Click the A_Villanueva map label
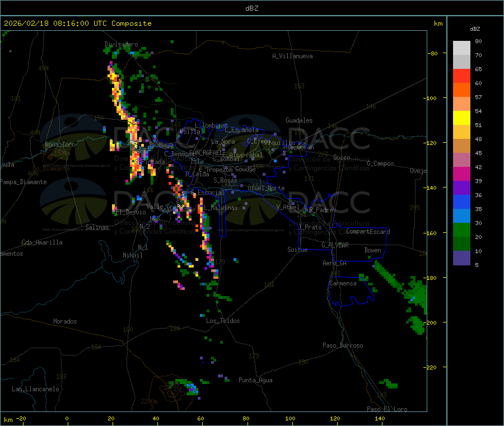Screen dimensions: 504x426 tap(292, 56)
